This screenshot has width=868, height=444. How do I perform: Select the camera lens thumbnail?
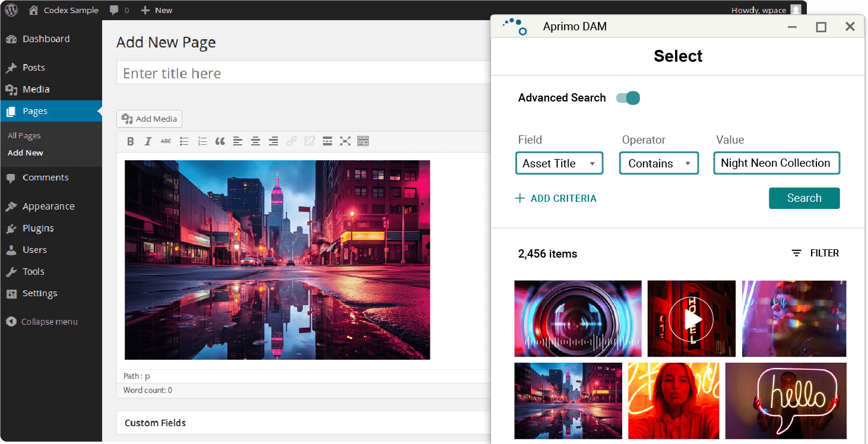pyautogui.click(x=578, y=319)
